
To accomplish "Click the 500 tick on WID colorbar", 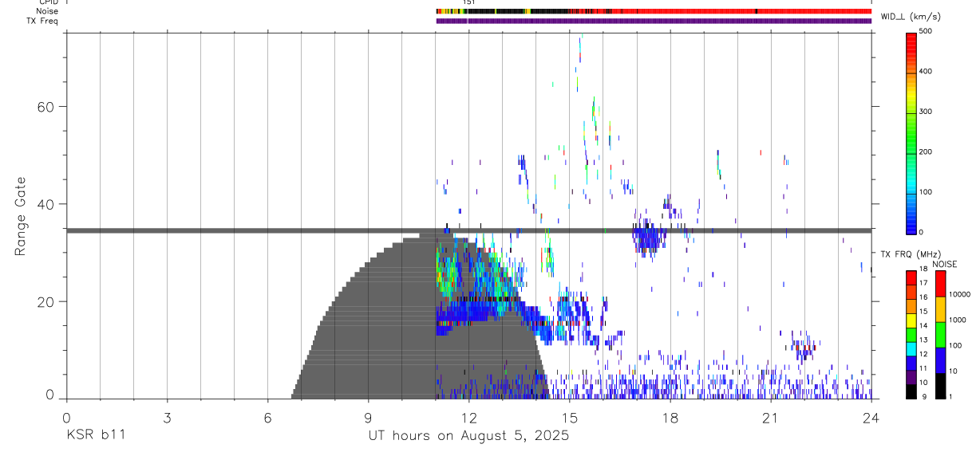I will [x=926, y=31].
